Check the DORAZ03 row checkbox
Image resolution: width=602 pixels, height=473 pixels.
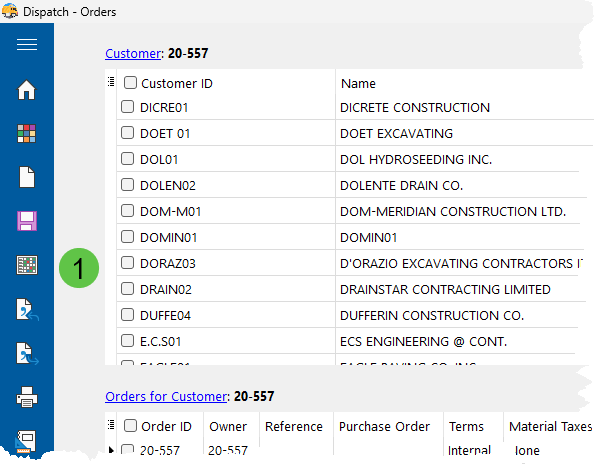[x=128, y=264]
